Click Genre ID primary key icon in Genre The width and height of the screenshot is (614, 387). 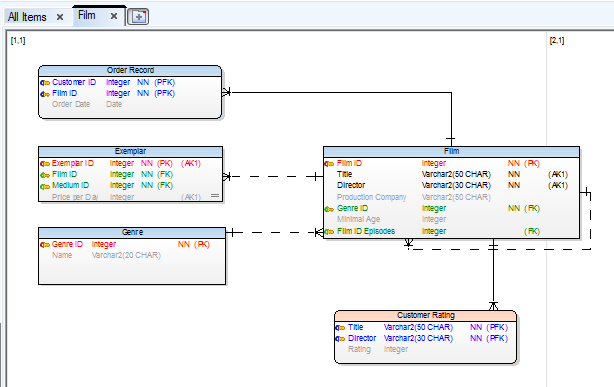[45, 245]
